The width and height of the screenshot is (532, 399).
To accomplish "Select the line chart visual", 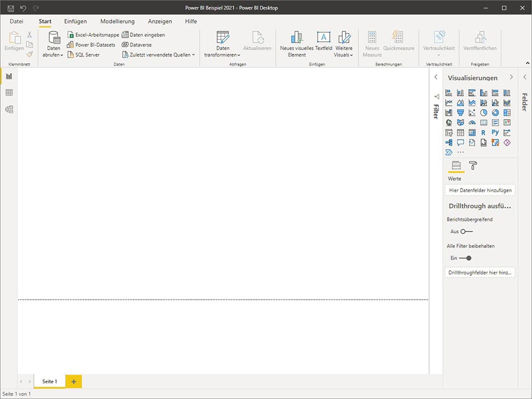I will click(x=449, y=102).
